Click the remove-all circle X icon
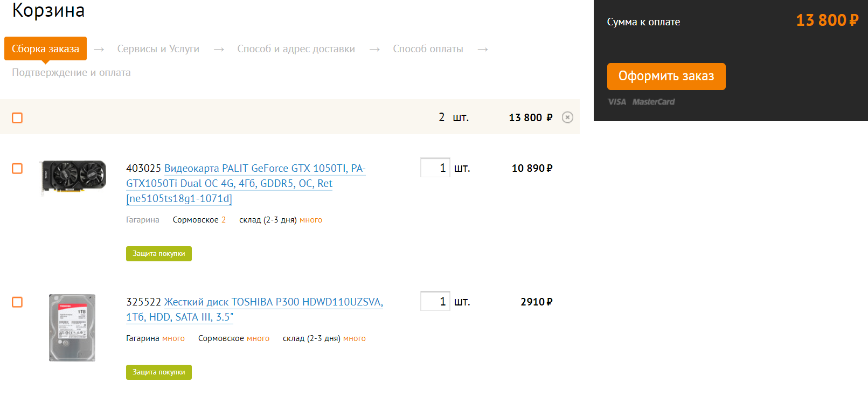Image resolution: width=868 pixels, height=403 pixels. point(567,117)
